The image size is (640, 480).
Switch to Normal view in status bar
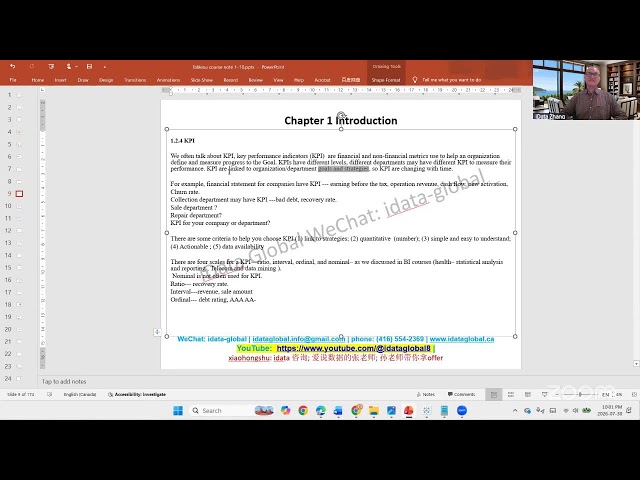click(x=493, y=394)
